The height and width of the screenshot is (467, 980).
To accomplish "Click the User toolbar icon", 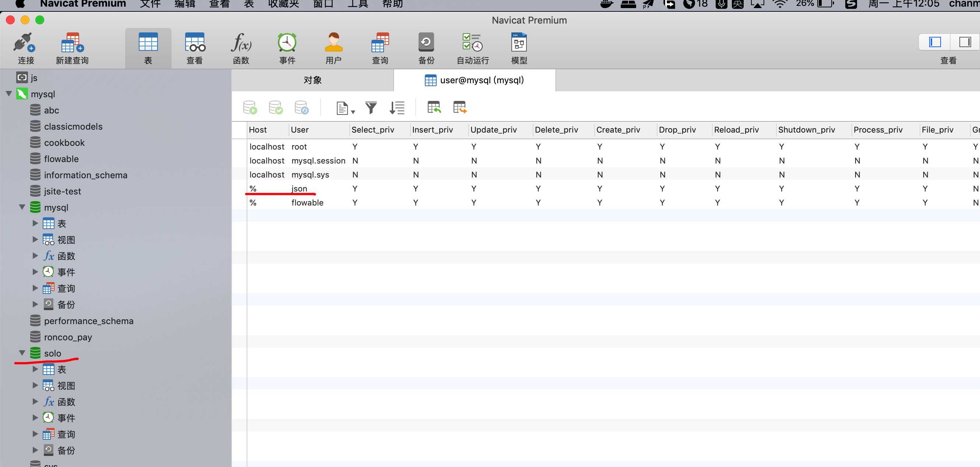I will [x=333, y=43].
